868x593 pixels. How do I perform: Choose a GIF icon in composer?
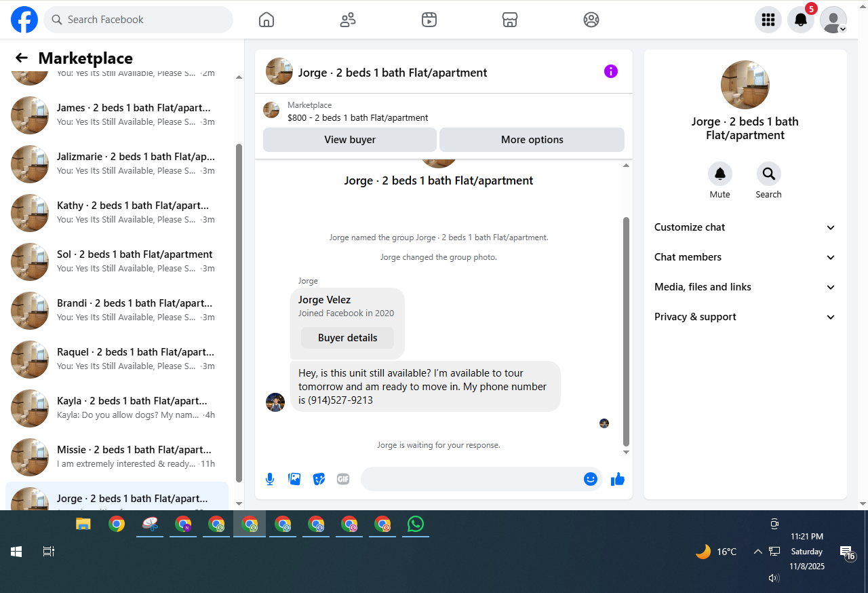[343, 479]
